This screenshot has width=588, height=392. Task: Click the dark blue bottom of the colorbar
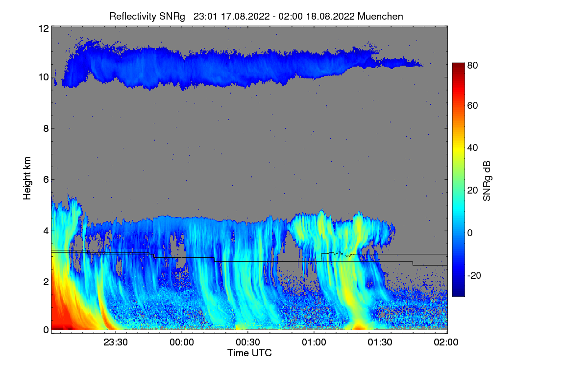coord(458,293)
